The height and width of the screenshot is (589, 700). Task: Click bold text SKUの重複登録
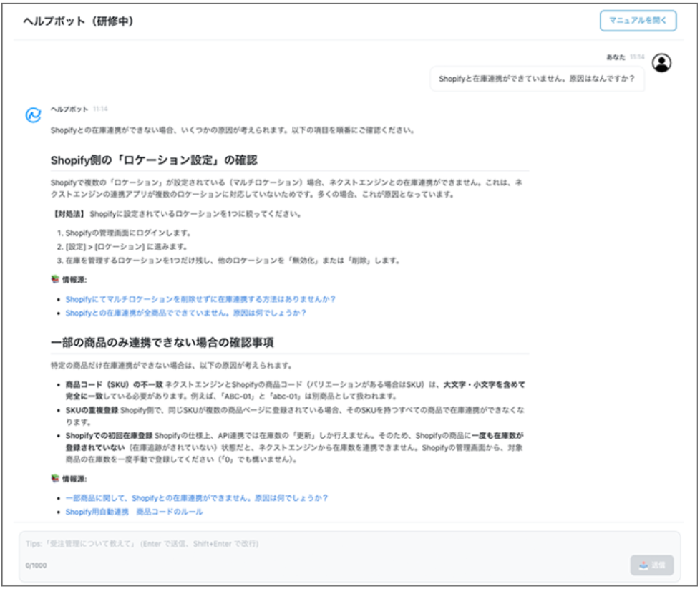coord(92,410)
